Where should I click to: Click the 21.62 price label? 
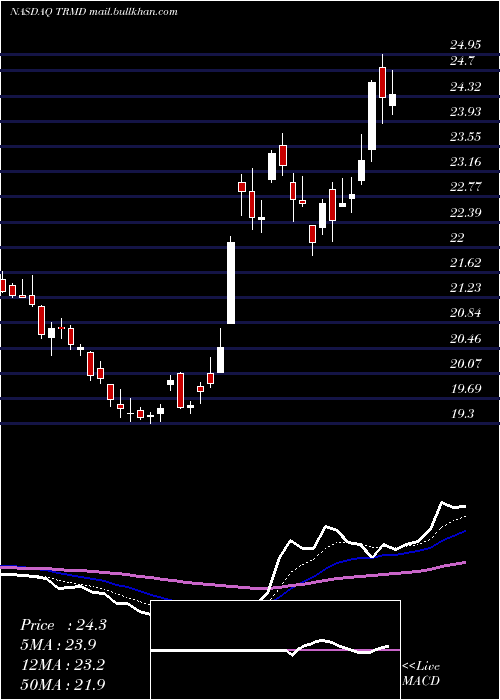click(465, 262)
